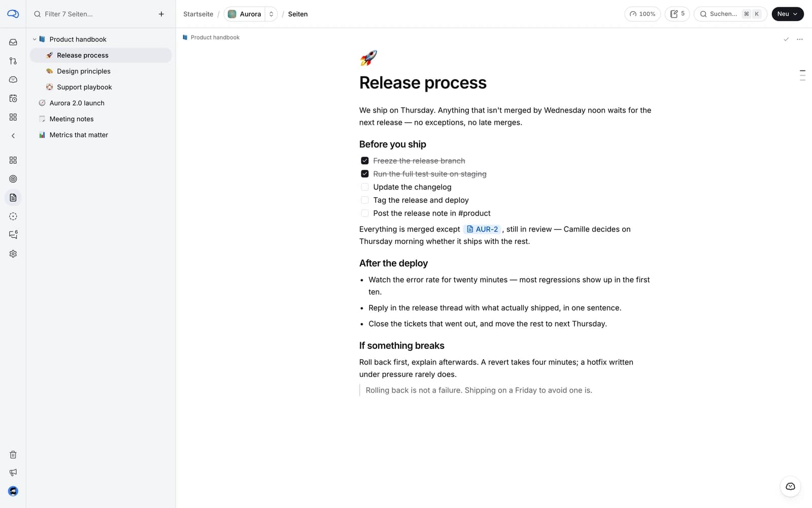Click the Before you ship heading

coord(393,144)
